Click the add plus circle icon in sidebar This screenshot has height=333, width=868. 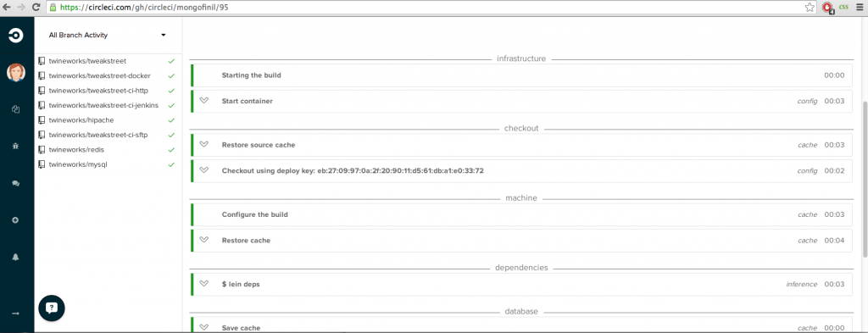click(x=16, y=220)
